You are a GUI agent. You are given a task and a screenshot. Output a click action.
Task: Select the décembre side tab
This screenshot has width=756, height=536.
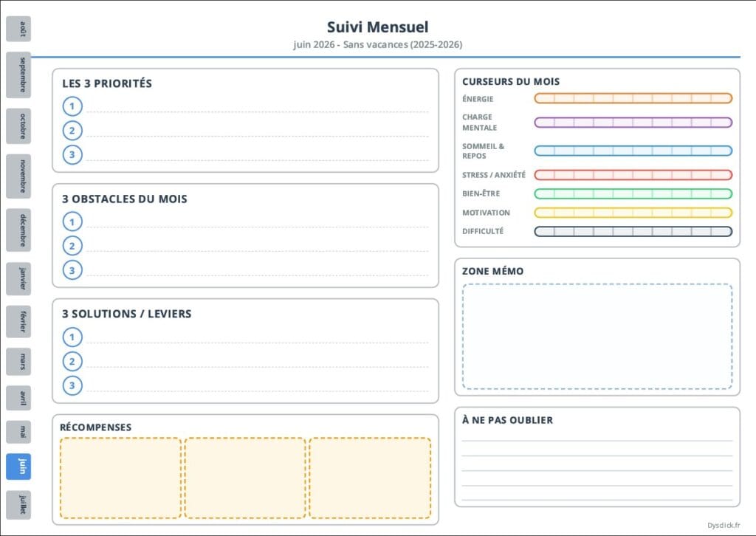(x=18, y=230)
